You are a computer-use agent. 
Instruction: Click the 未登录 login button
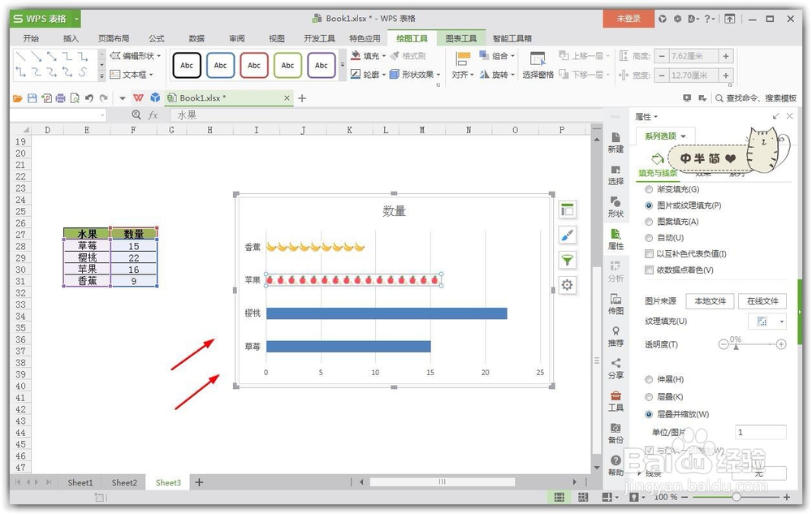[628, 19]
